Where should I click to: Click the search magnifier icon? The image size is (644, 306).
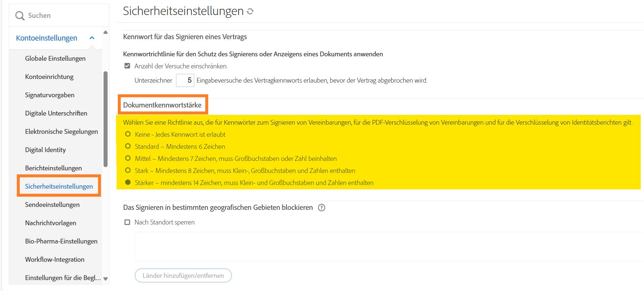20,16
